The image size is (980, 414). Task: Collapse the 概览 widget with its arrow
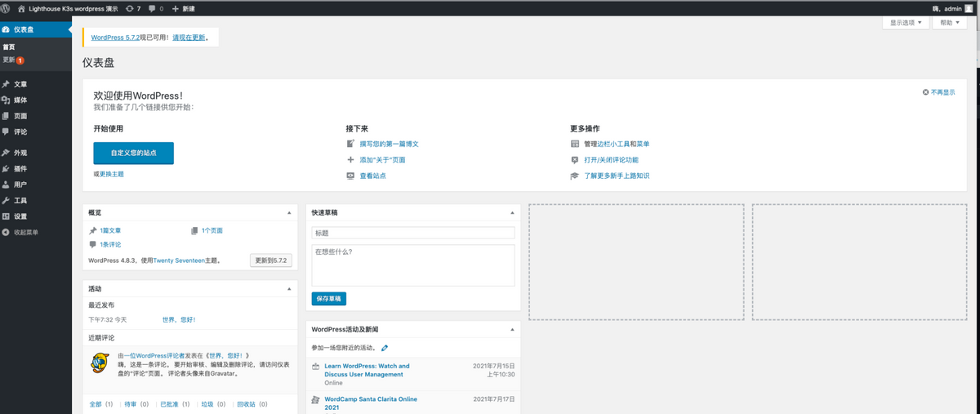point(289,212)
